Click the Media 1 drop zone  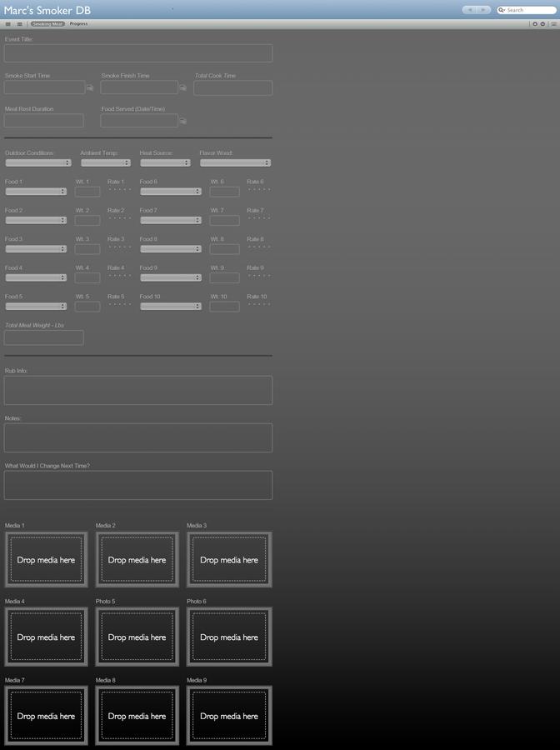(46, 559)
